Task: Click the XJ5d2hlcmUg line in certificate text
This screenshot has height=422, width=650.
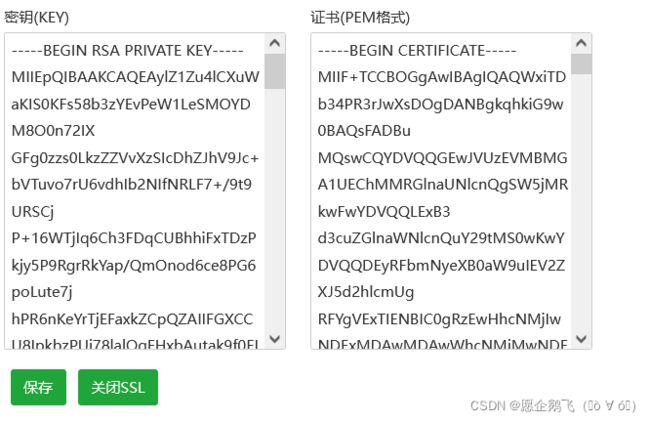Action: tap(366, 292)
